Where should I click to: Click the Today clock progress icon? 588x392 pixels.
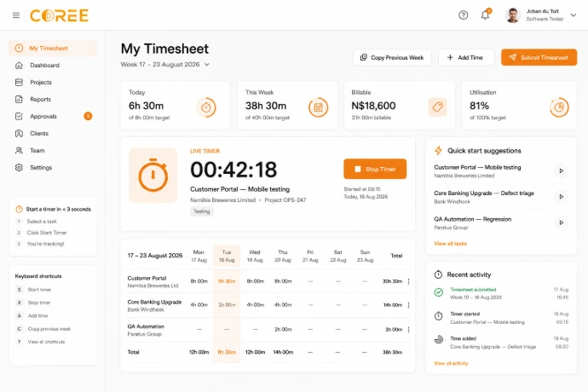(206, 107)
